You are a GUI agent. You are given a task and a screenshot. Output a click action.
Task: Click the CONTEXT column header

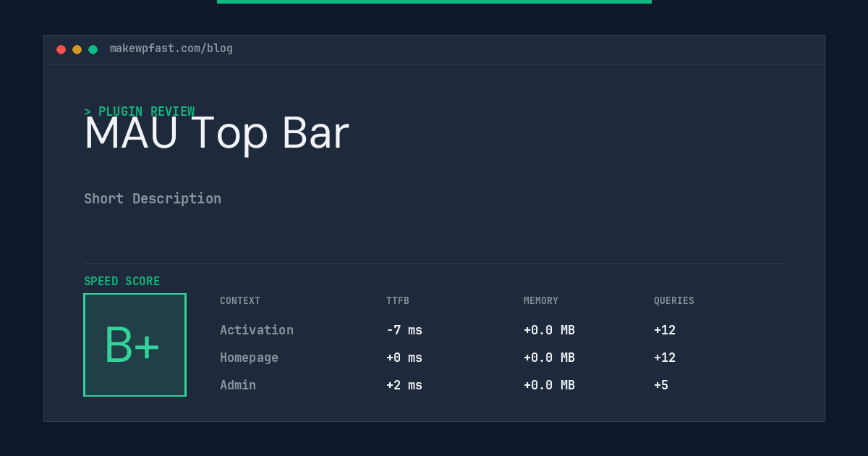click(x=240, y=301)
